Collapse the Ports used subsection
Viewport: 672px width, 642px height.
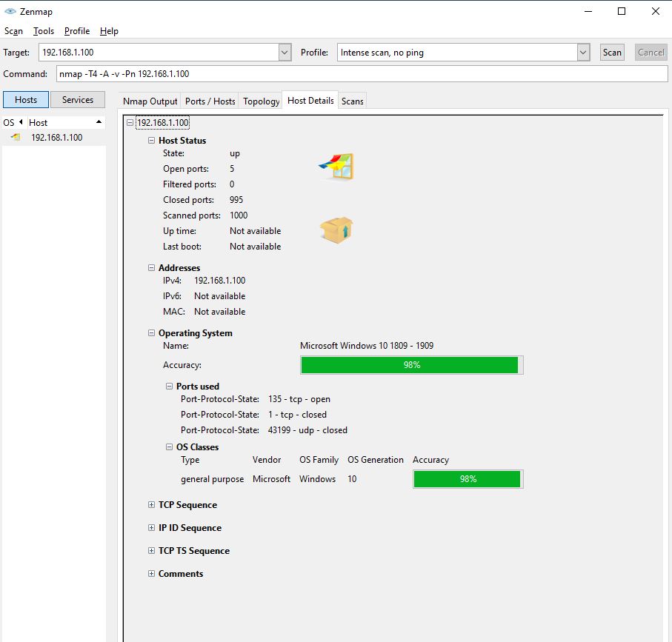pos(169,386)
